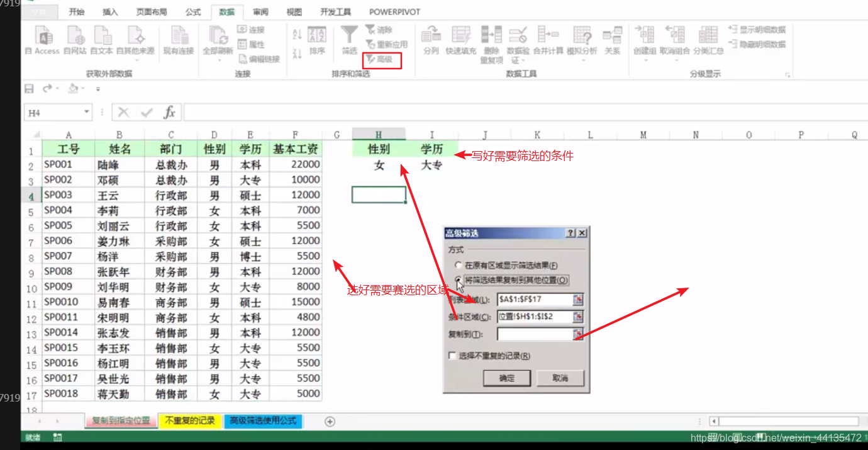Open Text to Columns (分列)
The image size is (868, 450).
pyautogui.click(x=431, y=40)
